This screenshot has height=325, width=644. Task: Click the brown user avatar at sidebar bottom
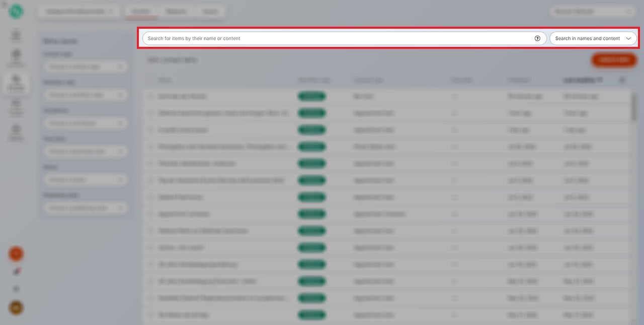16,307
